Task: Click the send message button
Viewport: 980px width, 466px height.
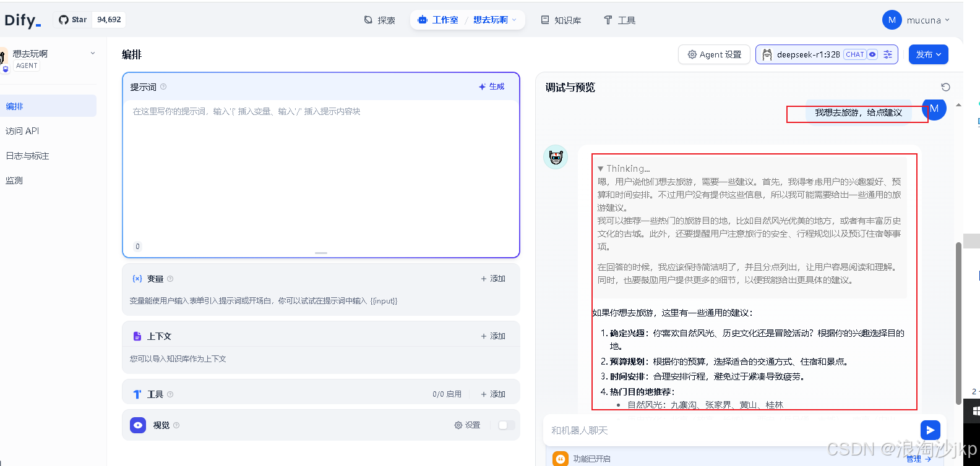Action: pyautogui.click(x=930, y=430)
